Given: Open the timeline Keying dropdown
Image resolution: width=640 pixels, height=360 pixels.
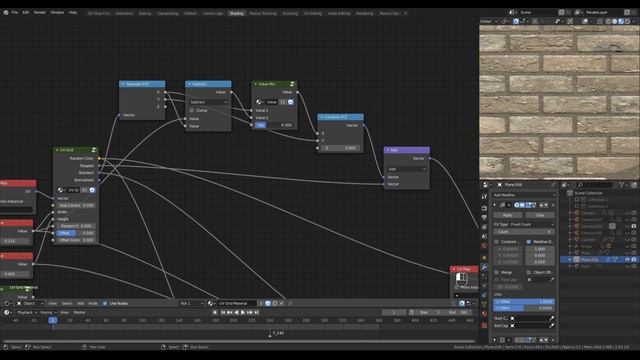Looking at the screenshot, I should coord(48,312).
